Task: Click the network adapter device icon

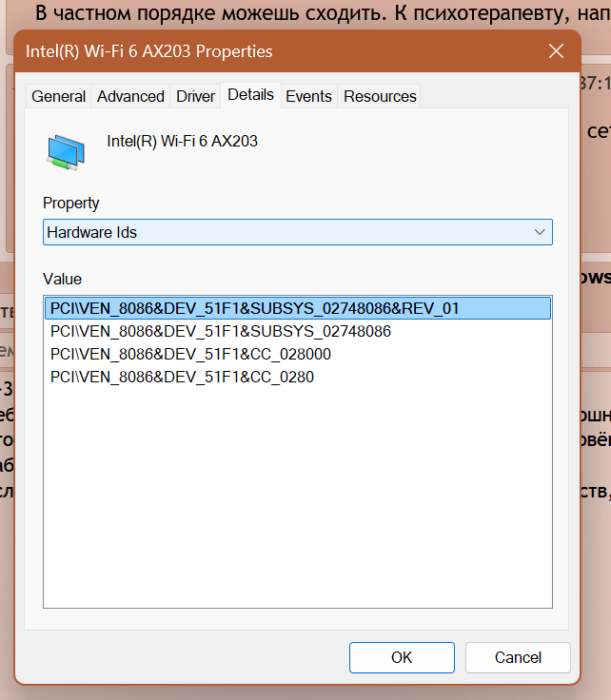Action: [x=66, y=152]
